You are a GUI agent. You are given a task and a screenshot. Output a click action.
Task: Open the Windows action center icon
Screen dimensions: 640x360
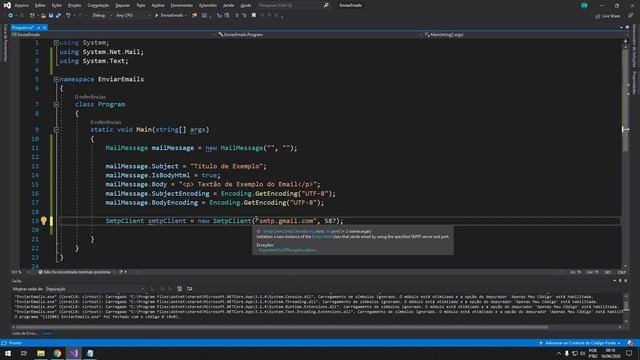click(x=629, y=353)
